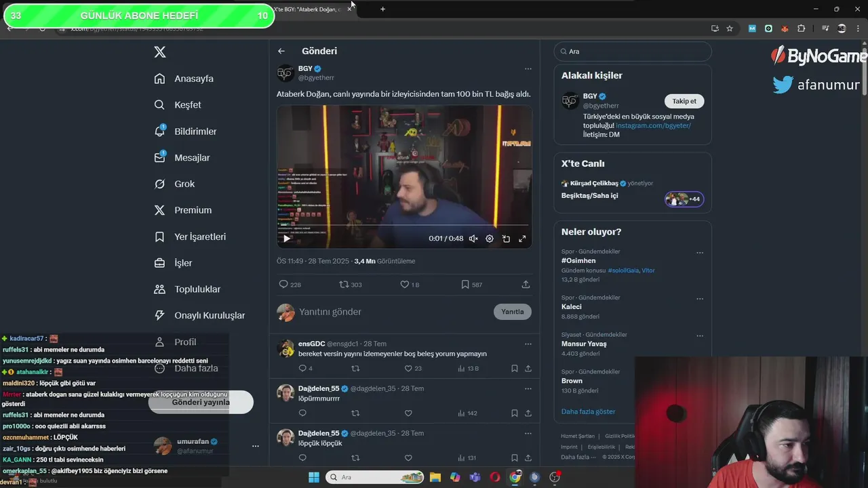The height and width of the screenshot is (488, 868).
Task: Open video settings gear
Action: [490, 239]
